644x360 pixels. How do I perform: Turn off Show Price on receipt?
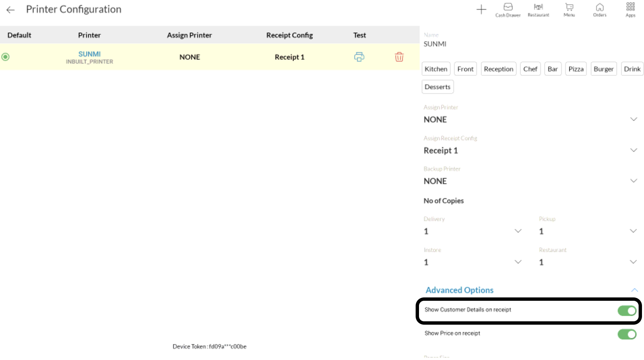click(626, 334)
